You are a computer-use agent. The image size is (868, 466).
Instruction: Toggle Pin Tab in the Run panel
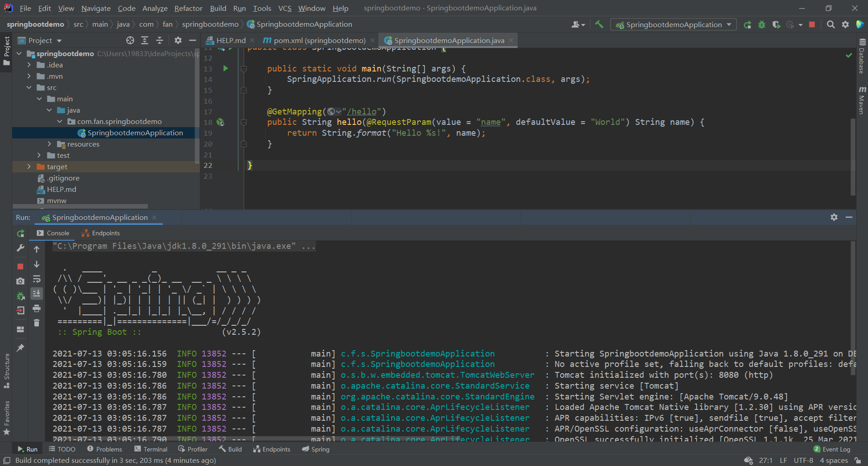20,348
